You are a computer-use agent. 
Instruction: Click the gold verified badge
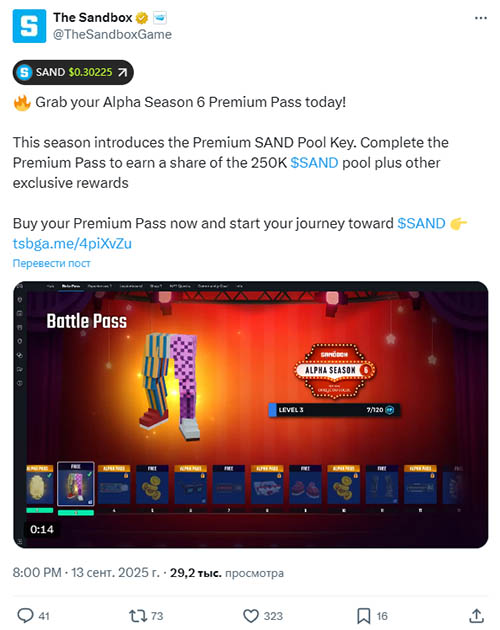tap(141, 18)
